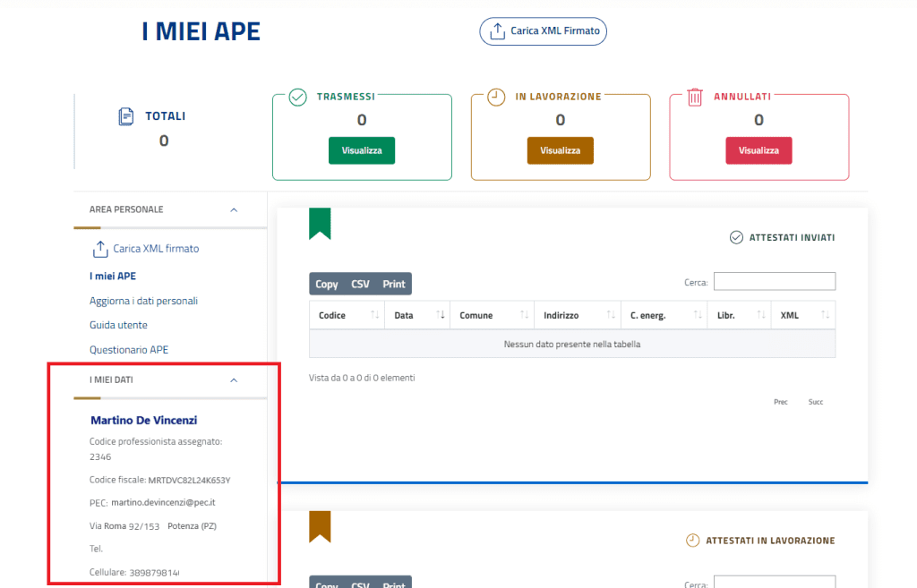917x588 pixels.
Task: Select I miei APE in sidebar
Action: point(113,276)
